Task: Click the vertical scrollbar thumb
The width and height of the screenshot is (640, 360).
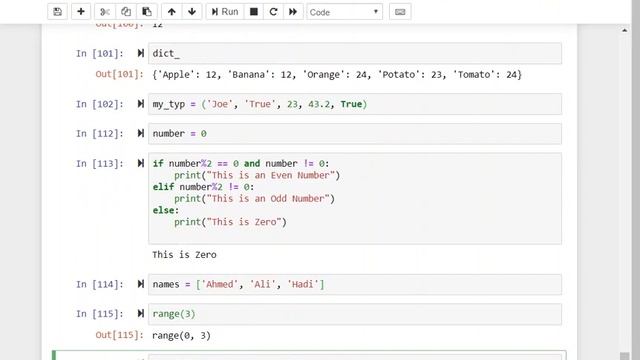Action: [624, 356]
